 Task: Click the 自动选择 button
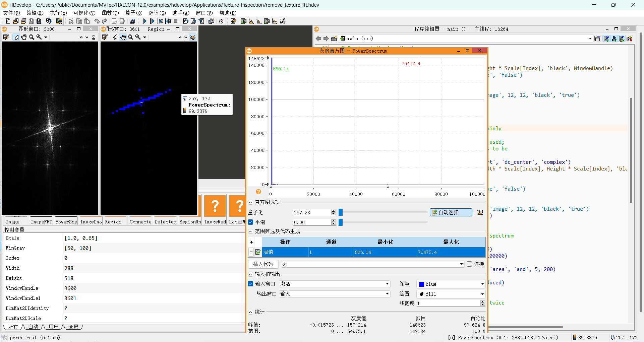coord(451,212)
